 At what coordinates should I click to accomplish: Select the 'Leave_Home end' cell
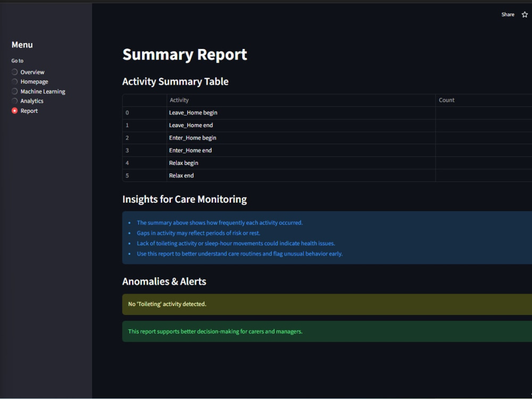tap(301, 125)
